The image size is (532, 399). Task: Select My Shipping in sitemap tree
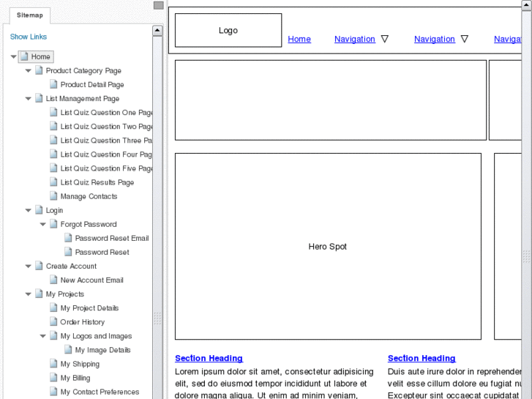[x=80, y=364]
